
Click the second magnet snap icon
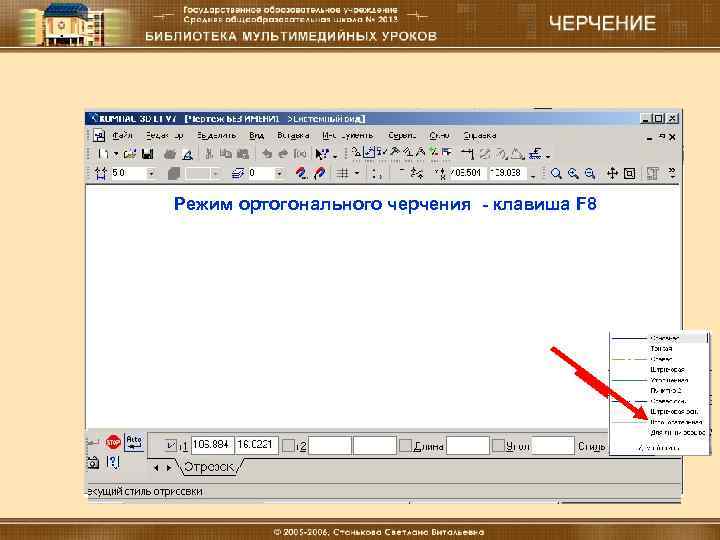pos(320,173)
